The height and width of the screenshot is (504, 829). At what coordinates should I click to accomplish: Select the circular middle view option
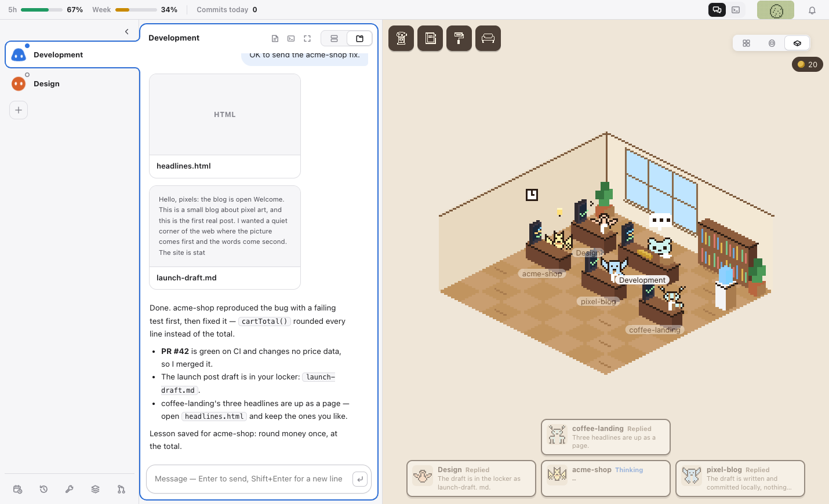click(x=772, y=43)
